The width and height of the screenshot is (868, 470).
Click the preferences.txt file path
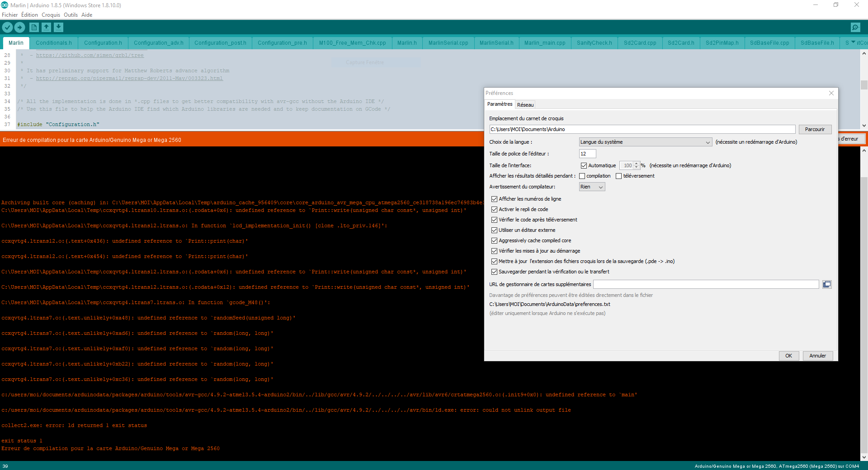(x=550, y=304)
